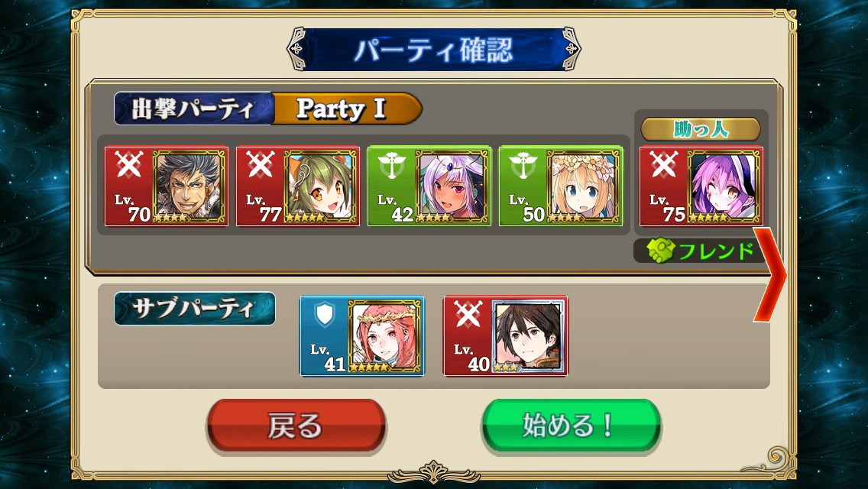Click the red 戻る back button
Screen dimensions: 868x489
pos(296,426)
